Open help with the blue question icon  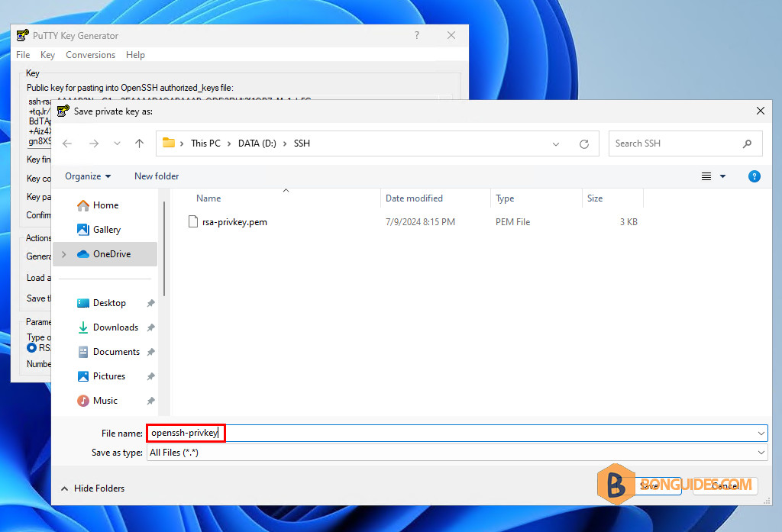(x=754, y=176)
